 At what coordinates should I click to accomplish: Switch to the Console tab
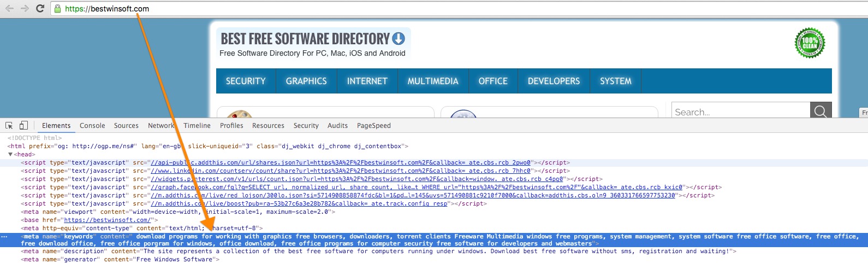point(92,126)
